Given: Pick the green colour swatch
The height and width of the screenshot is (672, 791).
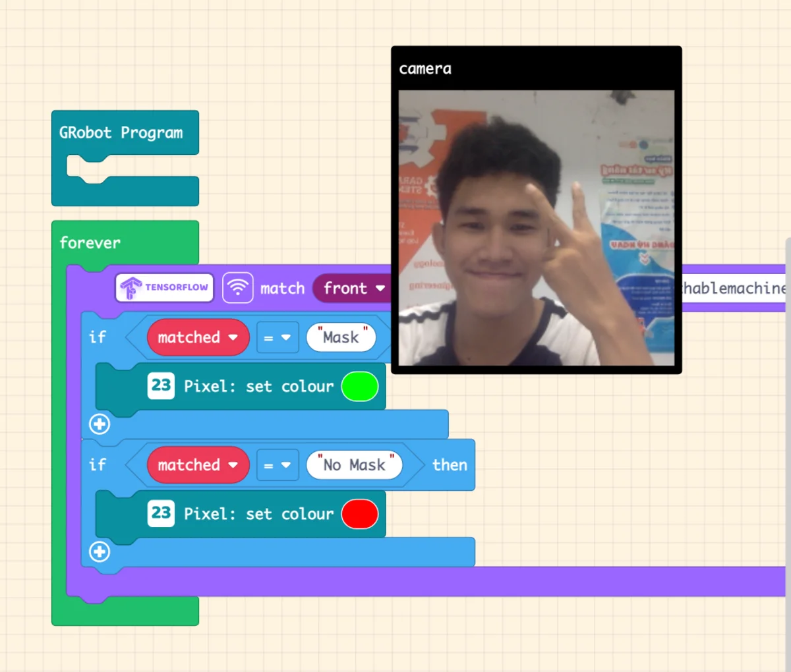Looking at the screenshot, I should click(x=360, y=387).
